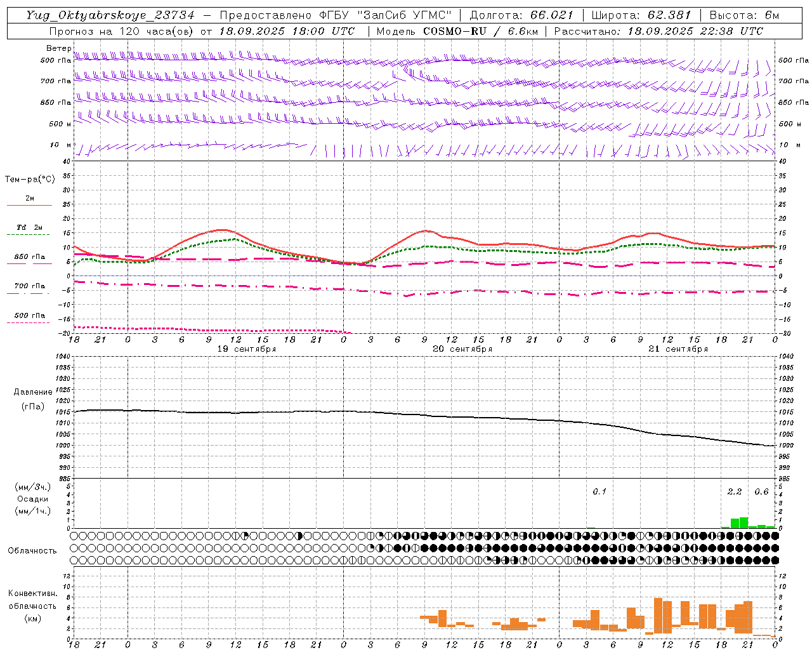This screenshot has height=650, width=812.
Task: Click the '(мм/1ч.)' precipitation unit label
Action: click(33, 510)
